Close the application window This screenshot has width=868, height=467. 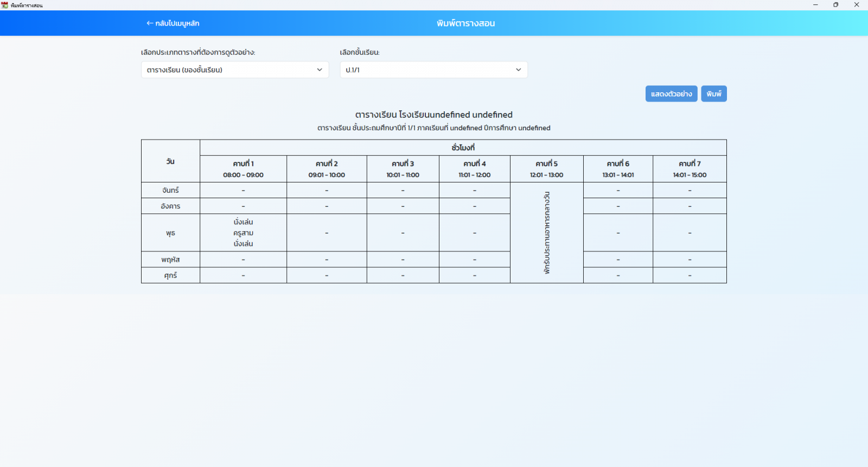[857, 5]
